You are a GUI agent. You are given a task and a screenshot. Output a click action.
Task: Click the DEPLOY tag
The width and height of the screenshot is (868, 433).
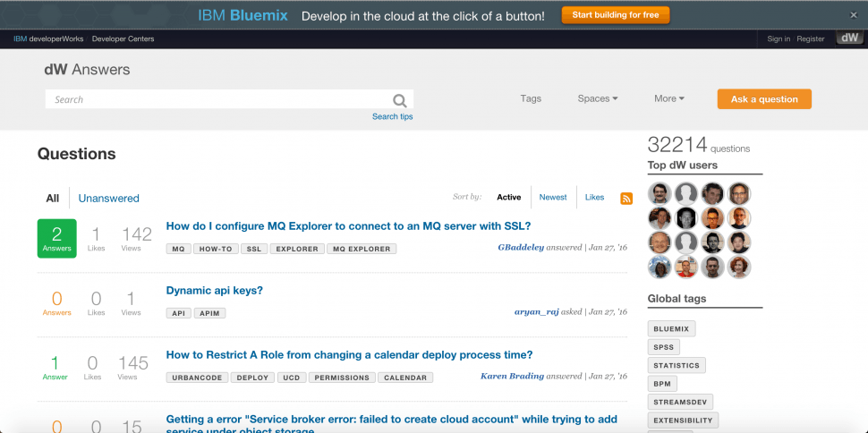click(252, 378)
